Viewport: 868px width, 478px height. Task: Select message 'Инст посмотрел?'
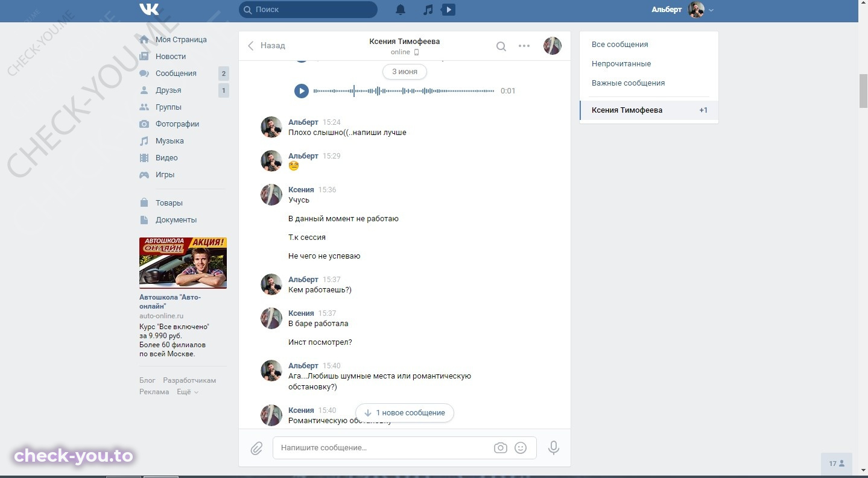point(320,342)
